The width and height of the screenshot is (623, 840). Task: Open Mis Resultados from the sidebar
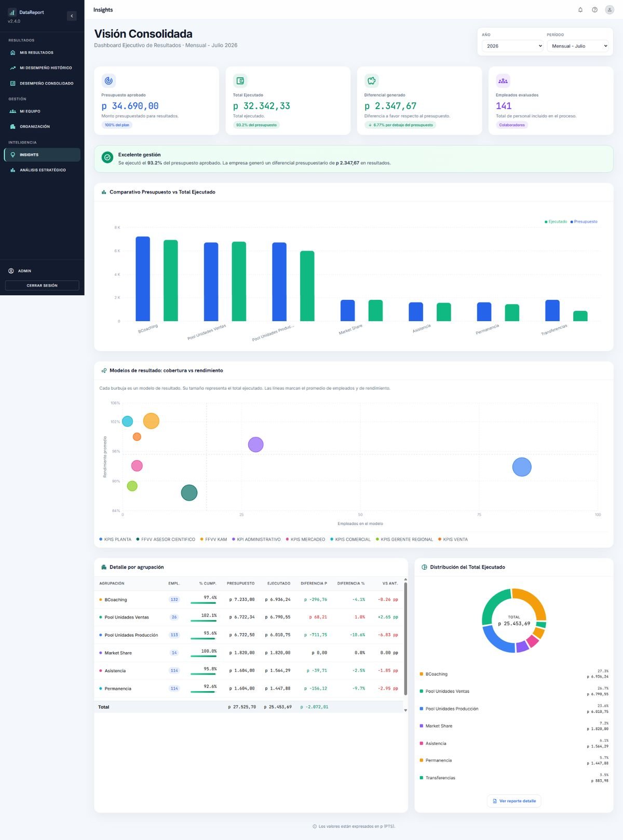(x=42, y=52)
